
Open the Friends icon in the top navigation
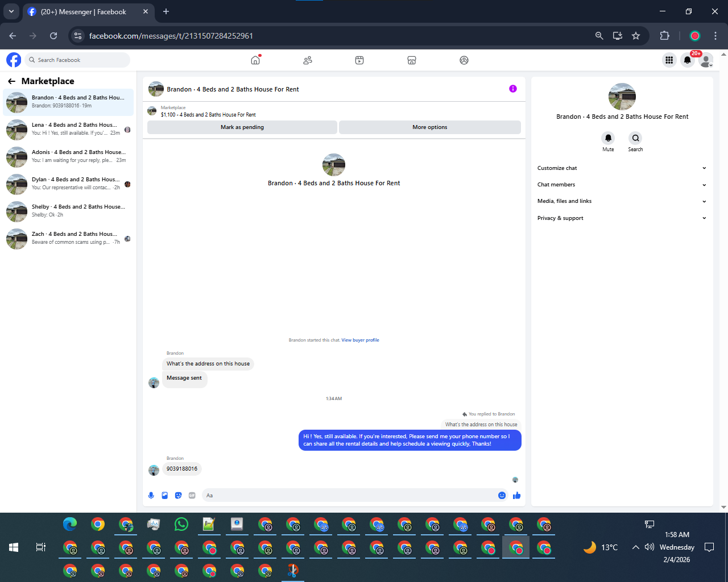click(x=308, y=60)
